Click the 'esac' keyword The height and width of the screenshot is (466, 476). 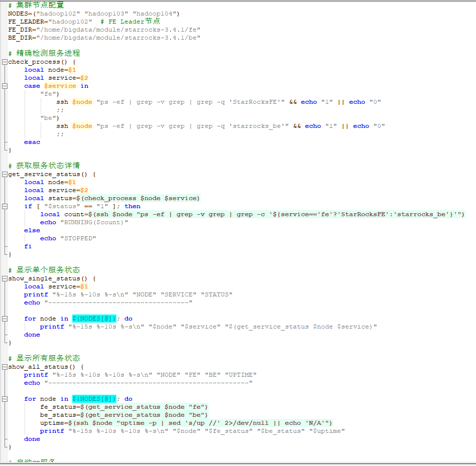click(32, 142)
